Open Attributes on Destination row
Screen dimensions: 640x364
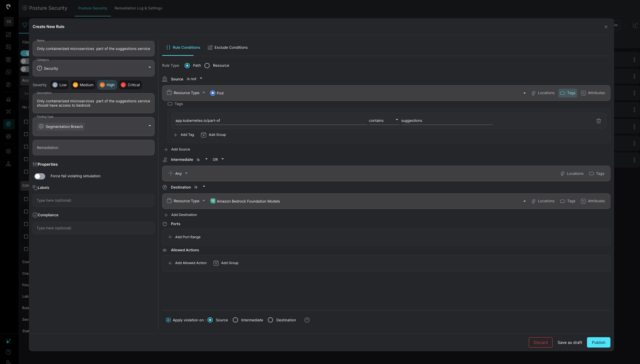coord(593,201)
